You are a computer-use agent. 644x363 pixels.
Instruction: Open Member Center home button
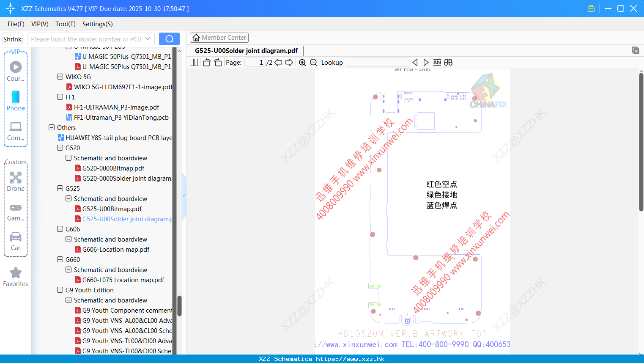point(219,38)
